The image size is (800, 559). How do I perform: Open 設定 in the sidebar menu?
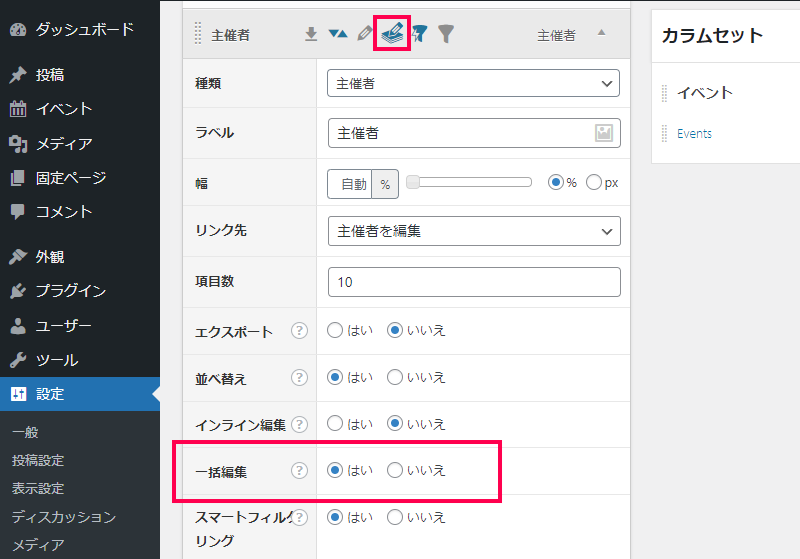click(x=80, y=394)
